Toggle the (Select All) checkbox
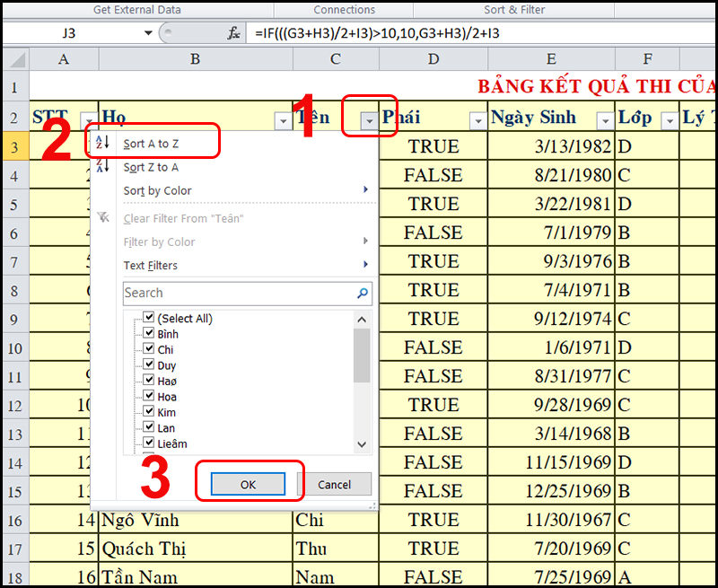This screenshot has height=588, width=718. (149, 319)
